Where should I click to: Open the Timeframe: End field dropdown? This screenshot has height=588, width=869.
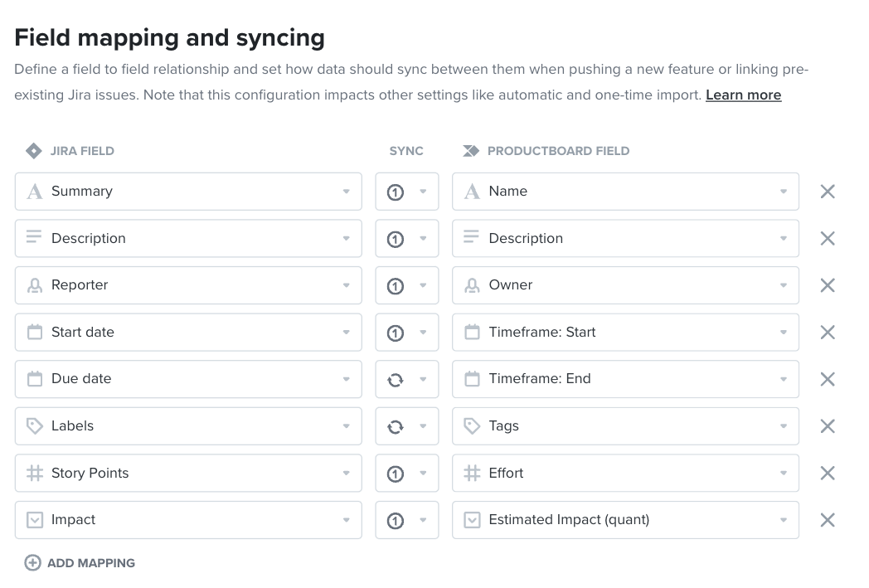(x=625, y=379)
